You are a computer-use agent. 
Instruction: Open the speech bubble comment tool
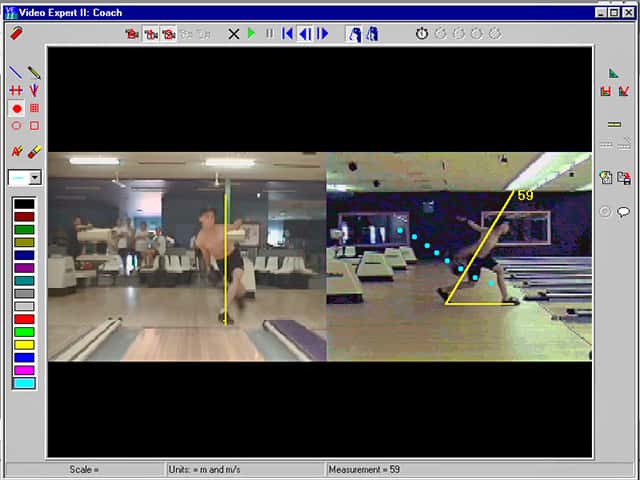[623, 211]
